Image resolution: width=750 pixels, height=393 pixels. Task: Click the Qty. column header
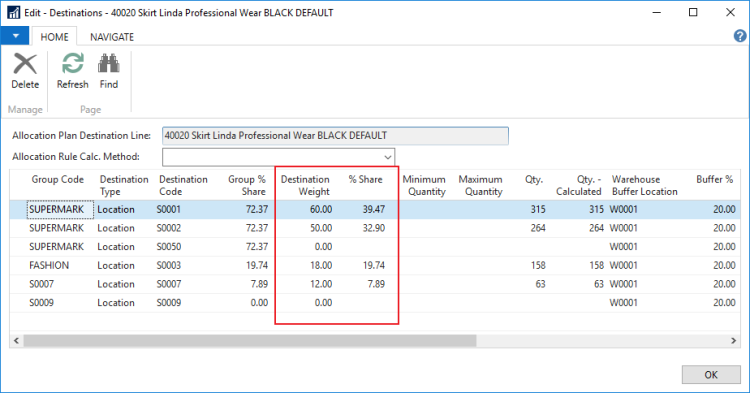(x=533, y=180)
